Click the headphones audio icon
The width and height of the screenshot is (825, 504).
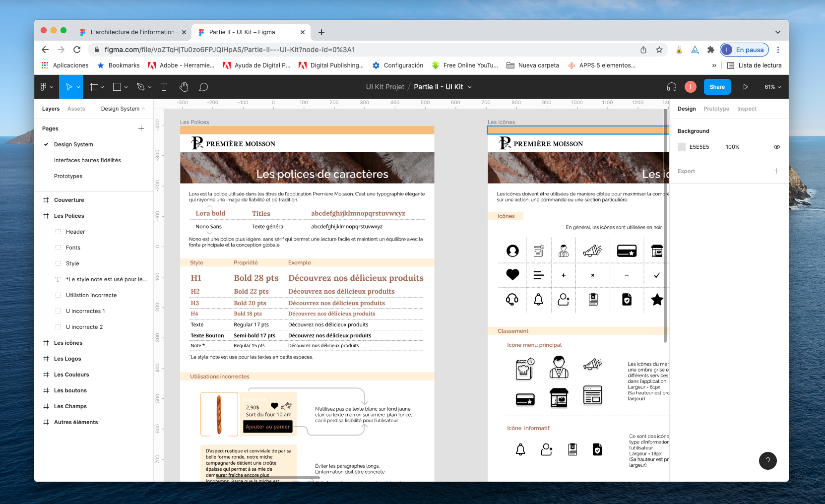[x=671, y=87]
